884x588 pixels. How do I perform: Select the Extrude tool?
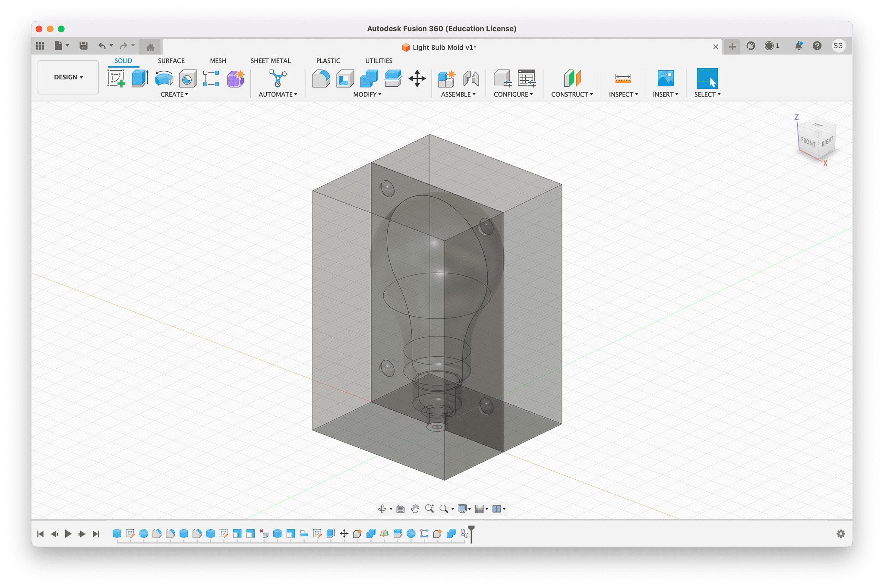pyautogui.click(x=140, y=79)
